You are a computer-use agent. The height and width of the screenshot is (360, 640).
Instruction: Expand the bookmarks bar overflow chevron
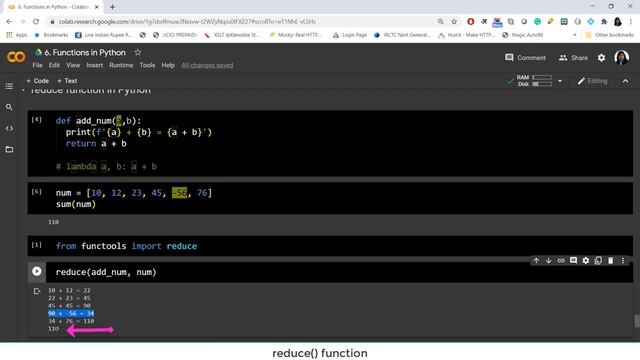pyautogui.click(x=575, y=35)
